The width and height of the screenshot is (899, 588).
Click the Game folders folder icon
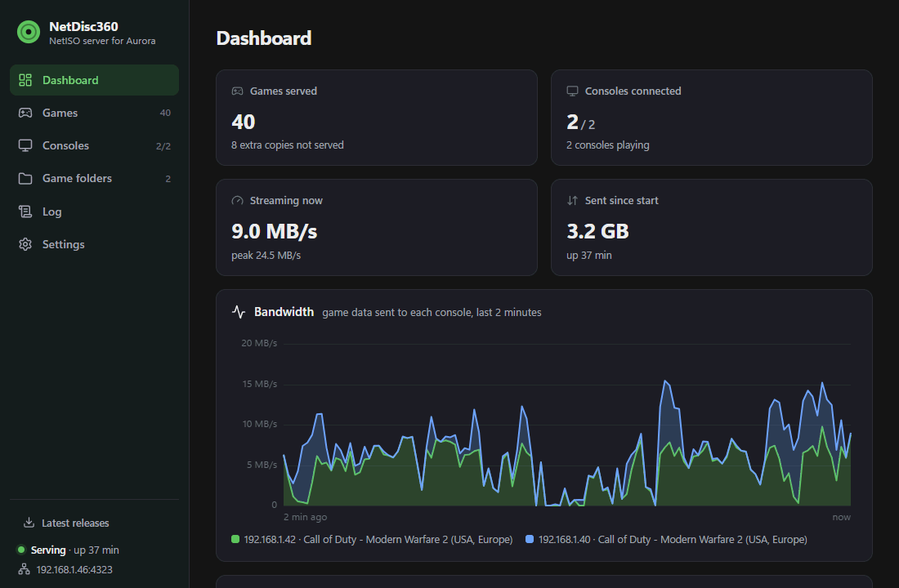pos(25,178)
